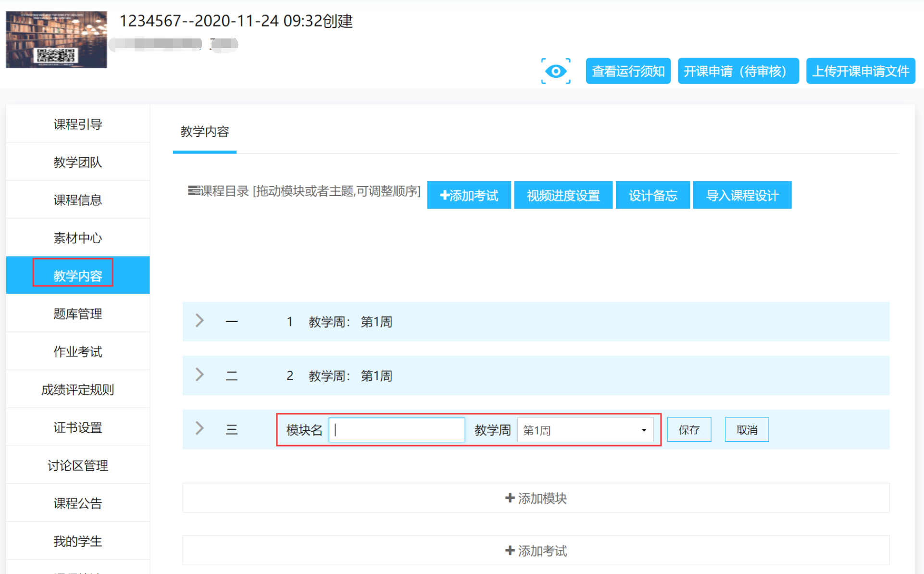Image resolution: width=924 pixels, height=574 pixels.
Task: Click the eye preview icon
Action: [556, 71]
